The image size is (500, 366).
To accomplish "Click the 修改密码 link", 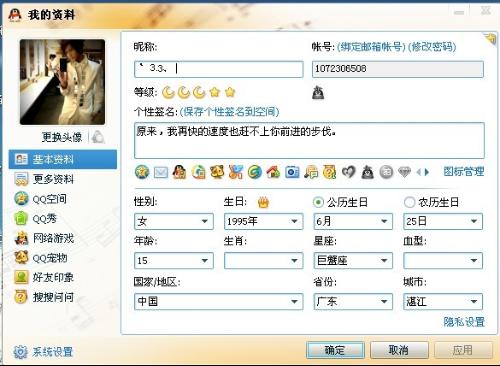I will (x=432, y=47).
